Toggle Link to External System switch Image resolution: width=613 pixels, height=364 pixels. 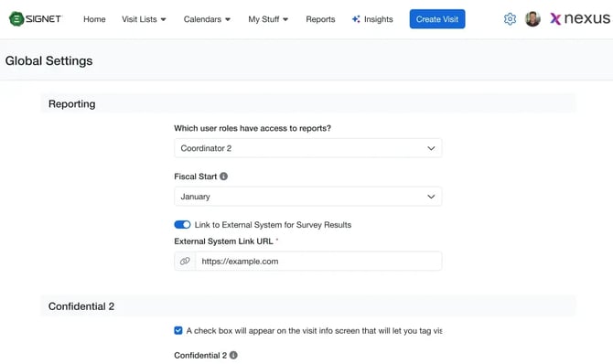point(182,224)
